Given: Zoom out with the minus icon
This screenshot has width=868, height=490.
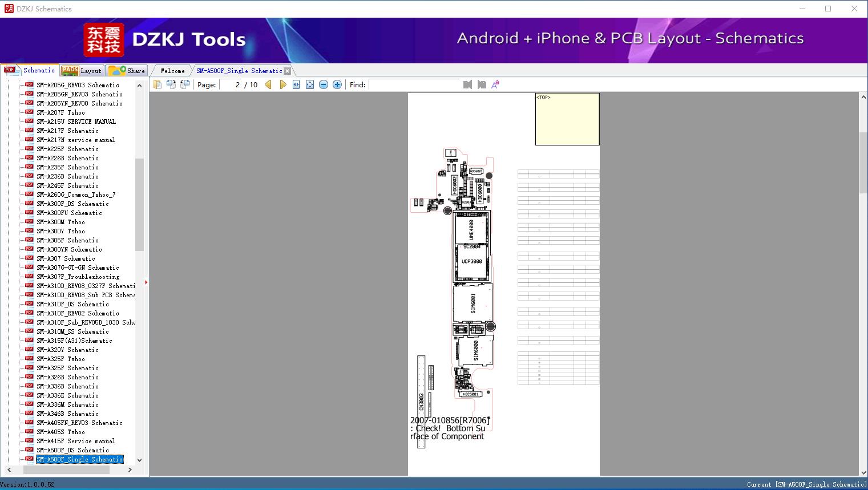Looking at the screenshot, I should tap(324, 84).
